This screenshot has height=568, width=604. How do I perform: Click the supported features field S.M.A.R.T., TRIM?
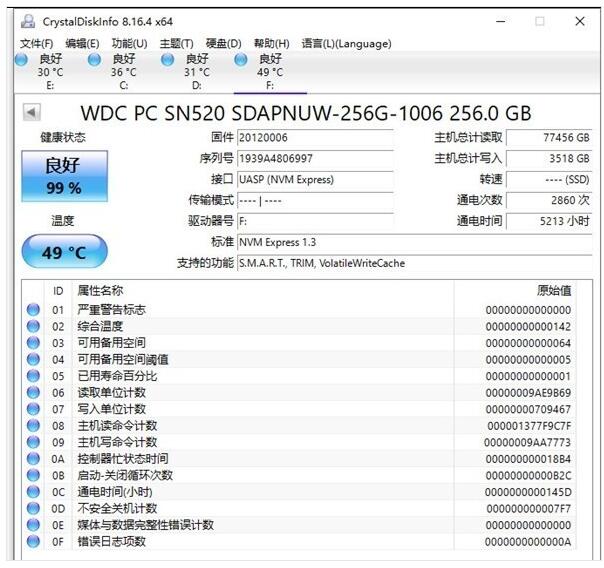coord(414,263)
